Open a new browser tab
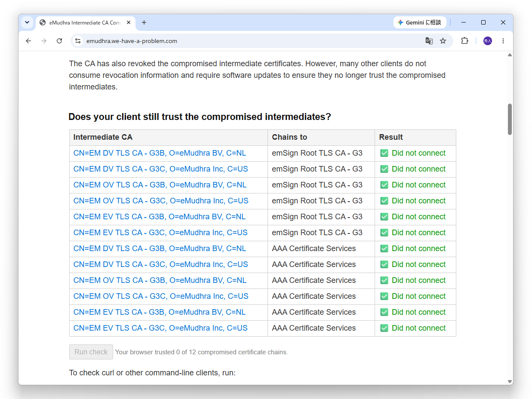 pos(144,22)
